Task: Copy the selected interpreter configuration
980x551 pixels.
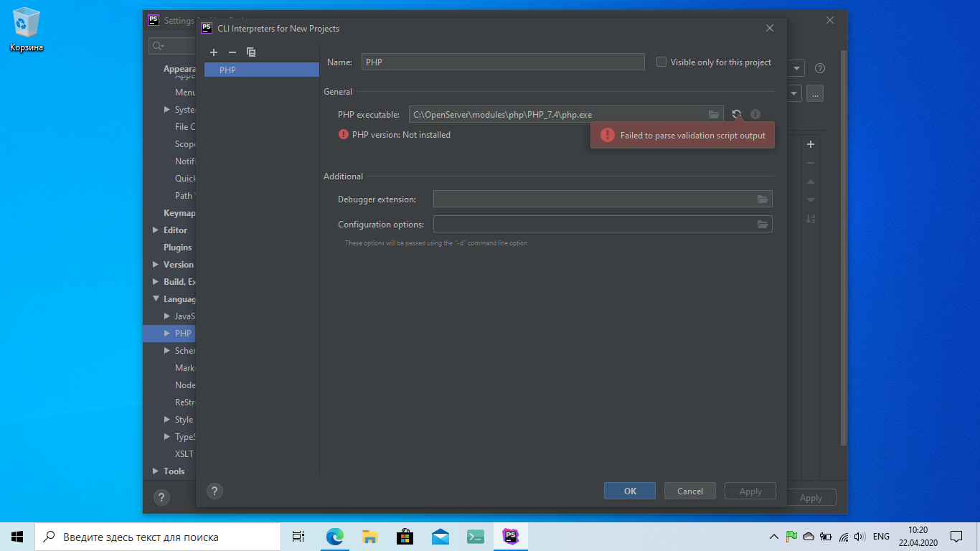Action: (251, 52)
